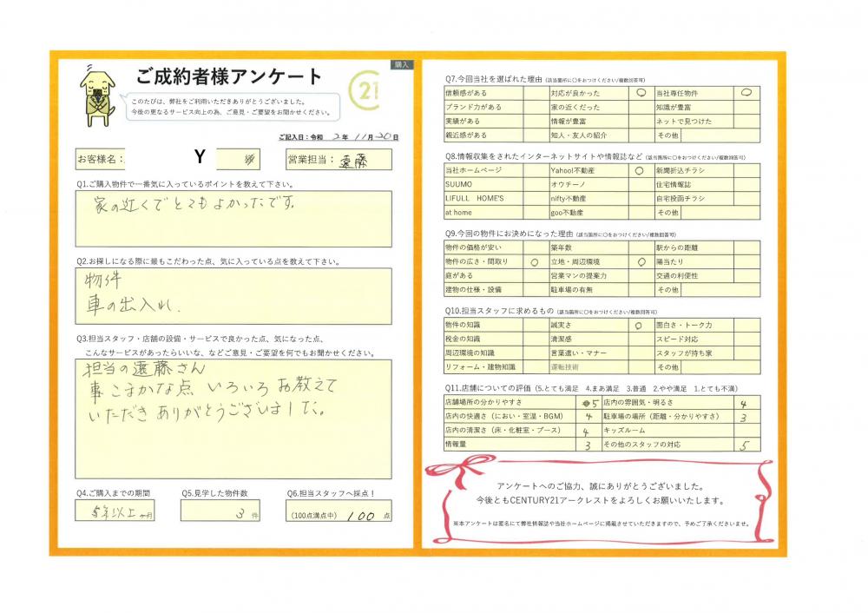Screen dimensions: 868x613
Task: Select the 対応が良かった circled checkbox
Action: point(640,93)
